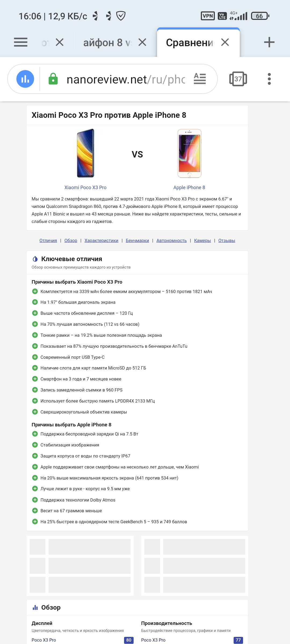The height and width of the screenshot is (644, 290).
Task: Tap the green lock security icon
Action: click(x=53, y=79)
